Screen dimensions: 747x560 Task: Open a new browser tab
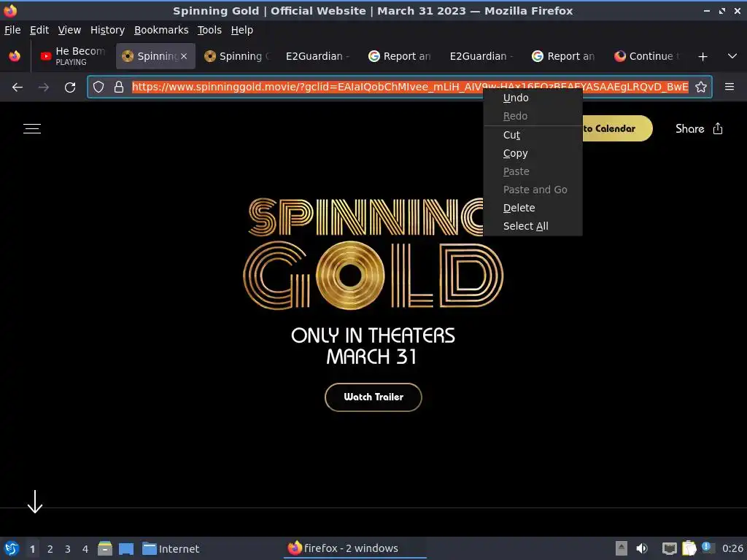pyautogui.click(x=703, y=56)
